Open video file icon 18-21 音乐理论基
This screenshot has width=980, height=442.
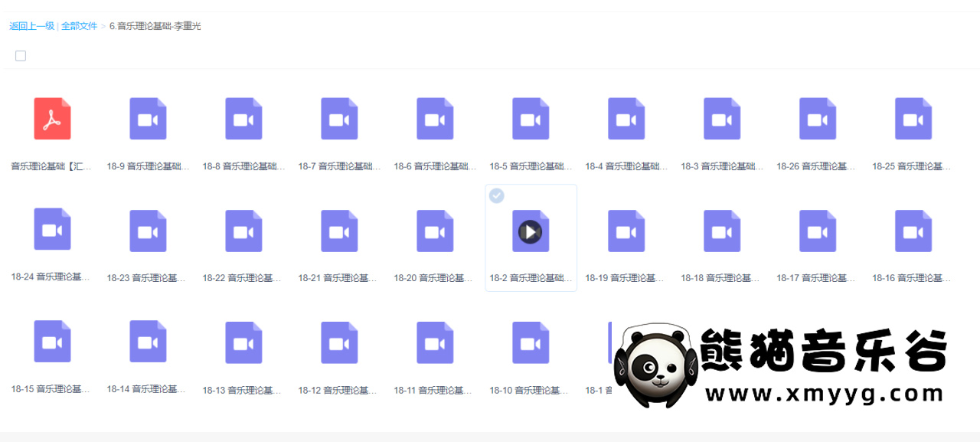tap(339, 231)
